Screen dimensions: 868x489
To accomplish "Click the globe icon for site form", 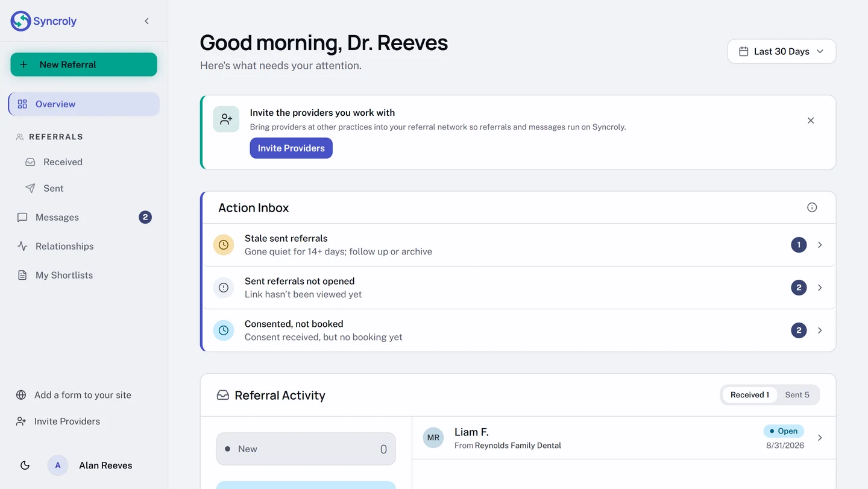I will 21,395.
